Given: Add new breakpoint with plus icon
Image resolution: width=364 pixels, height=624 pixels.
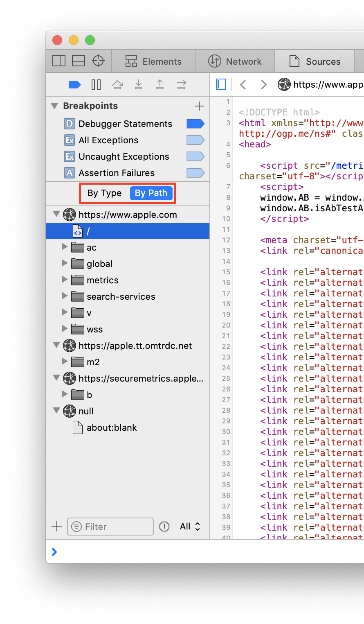Looking at the screenshot, I should [x=199, y=106].
